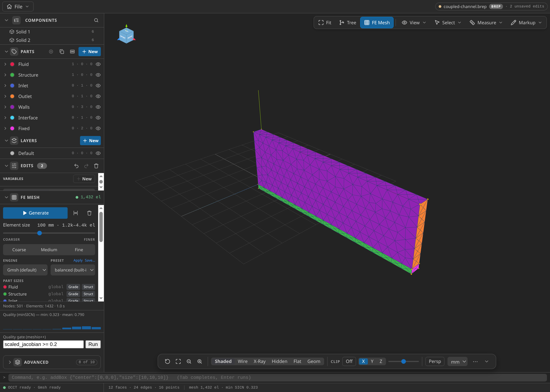The image size is (550, 392).
Task: Click the Save... preset link
Action: 90,260
